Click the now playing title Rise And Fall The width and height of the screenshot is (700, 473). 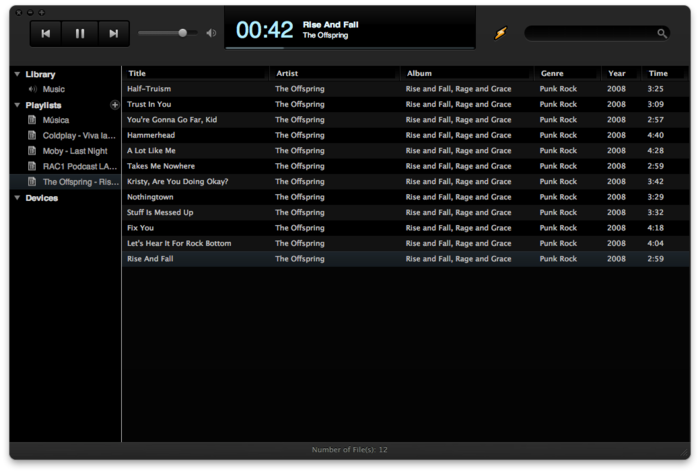click(330, 25)
